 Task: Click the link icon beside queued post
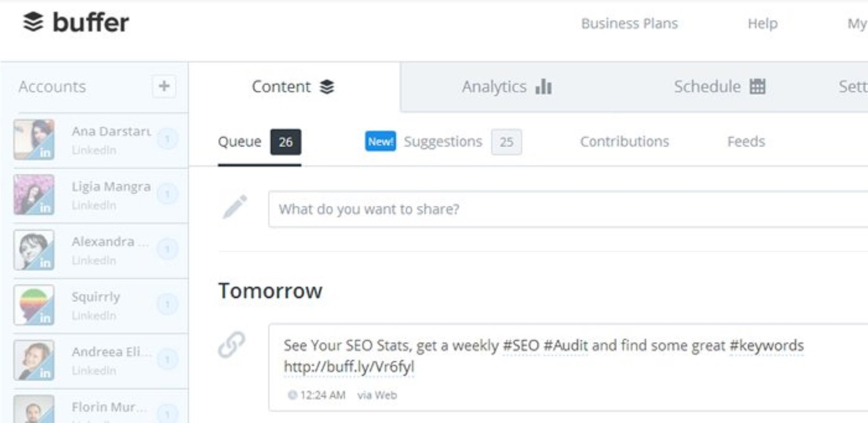tap(231, 345)
